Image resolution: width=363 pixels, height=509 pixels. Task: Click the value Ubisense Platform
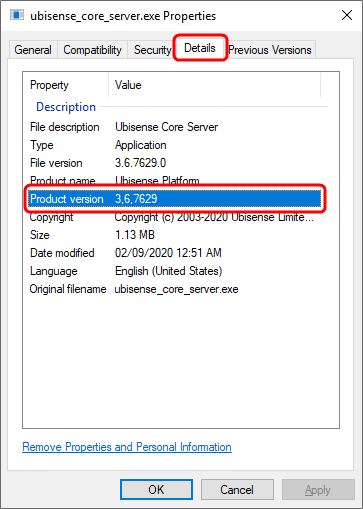pos(157,181)
